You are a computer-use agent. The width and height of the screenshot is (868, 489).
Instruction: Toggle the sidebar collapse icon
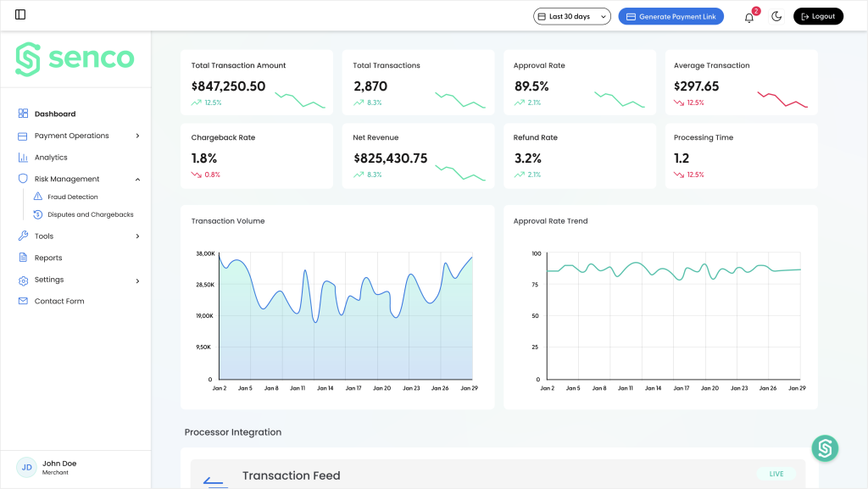tap(20, 15)
